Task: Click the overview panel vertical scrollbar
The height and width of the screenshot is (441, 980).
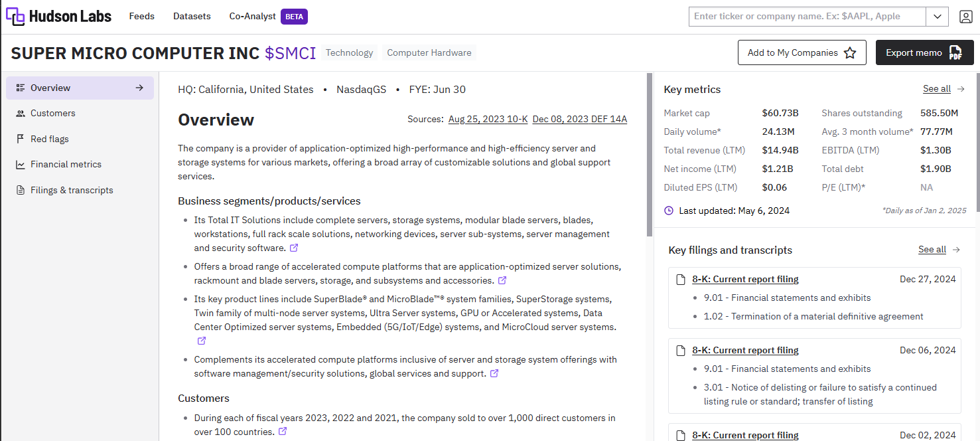Action: tap(650, 154)
